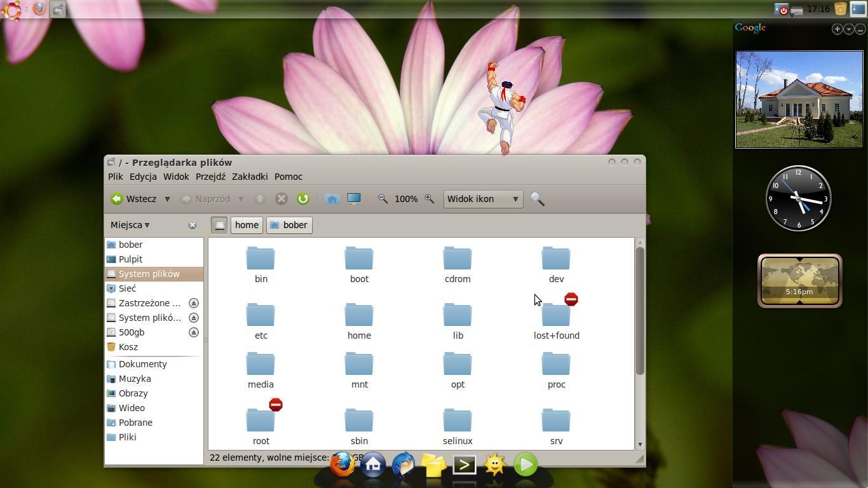The image size is (868, 488).
Task: Launch Firefox from the bottom dock
Action: pos(342,465)
